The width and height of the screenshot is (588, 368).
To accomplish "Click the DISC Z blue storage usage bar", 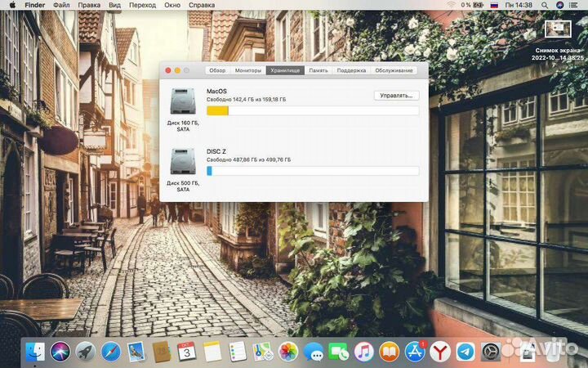I will click(x=313, y=171).
